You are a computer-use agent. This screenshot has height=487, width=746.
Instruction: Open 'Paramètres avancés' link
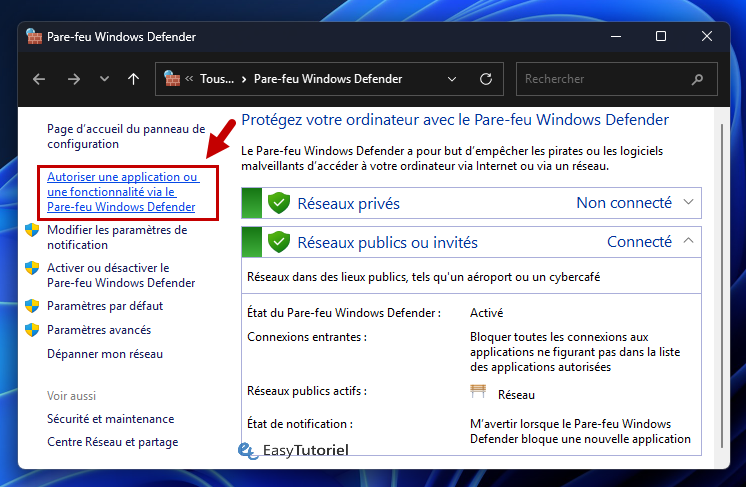(99, 330)
